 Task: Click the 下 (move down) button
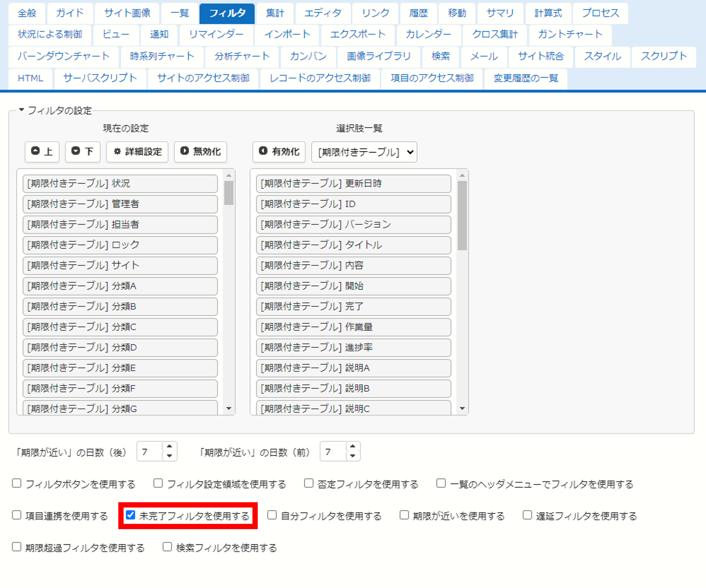(83, 152)
